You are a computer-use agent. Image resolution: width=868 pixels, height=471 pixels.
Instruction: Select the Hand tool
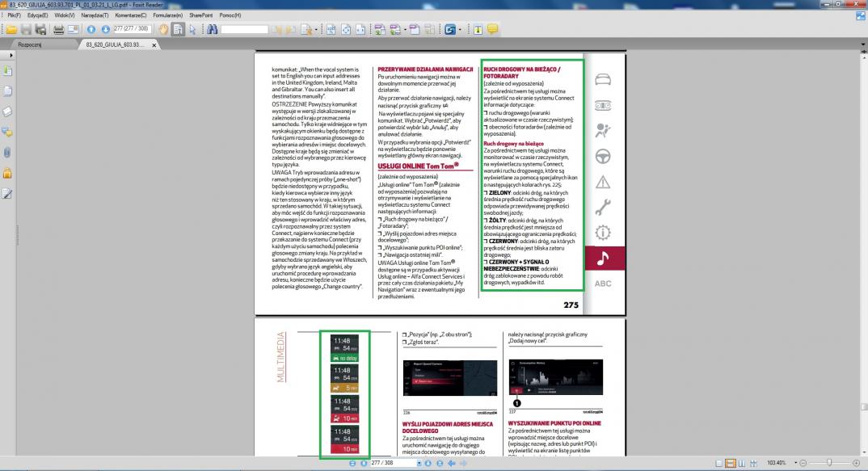(163, 29)
